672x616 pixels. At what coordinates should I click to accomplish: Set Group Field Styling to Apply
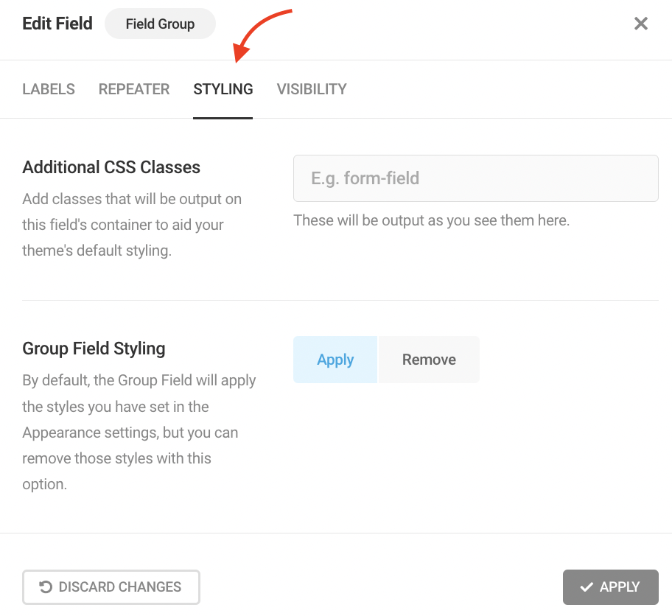(x=335, y=360)
